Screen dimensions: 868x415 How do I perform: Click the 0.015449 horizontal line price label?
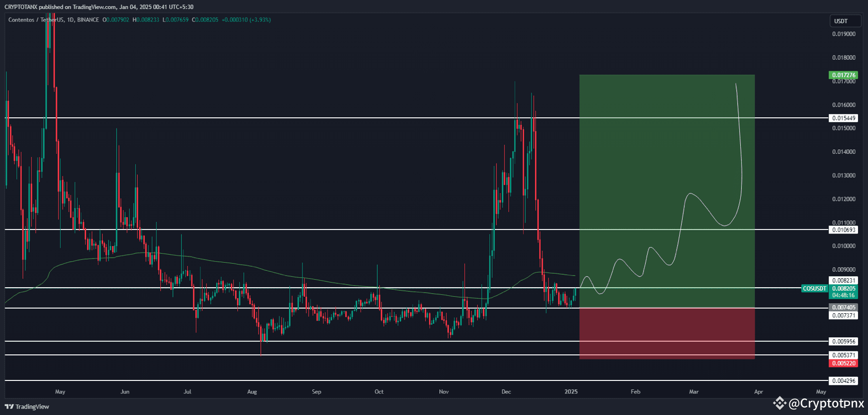[x=843, y=118]
